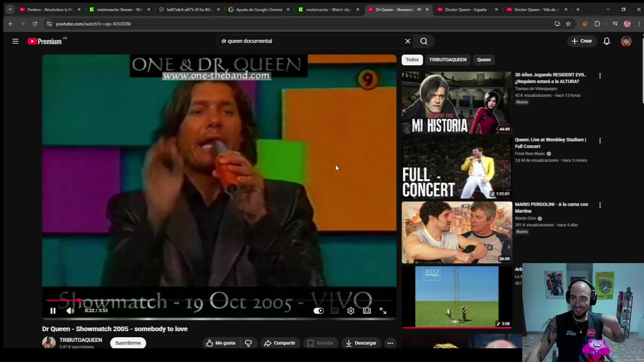Image resolution: width=644 pixels, height=362 pixels.
Task: Open the Queen: Live at Wembley Stadium title
Action: [550, 143]
